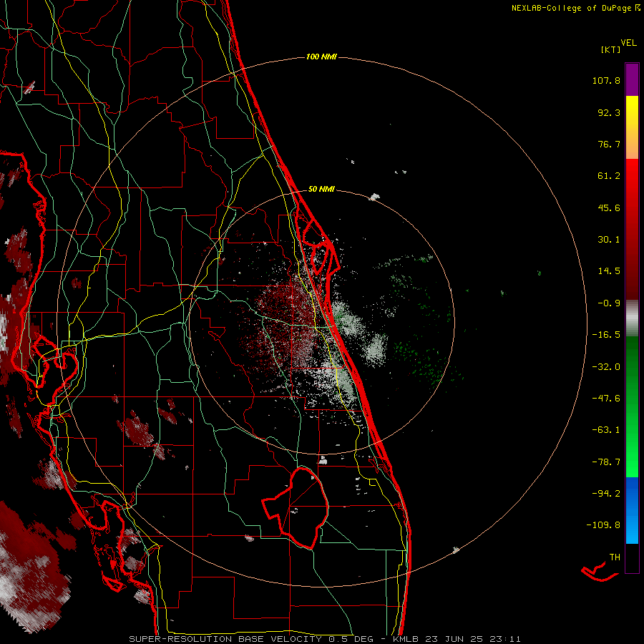Click the green segment of velocity scale
This screenshot has height=644, width=644.
coord(632,406)
